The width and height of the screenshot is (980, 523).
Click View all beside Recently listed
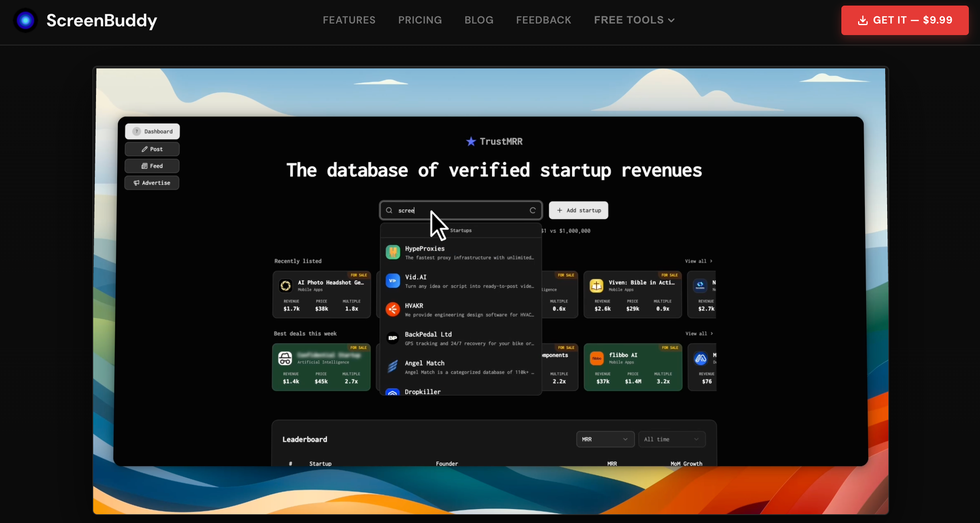pos(698,261)
